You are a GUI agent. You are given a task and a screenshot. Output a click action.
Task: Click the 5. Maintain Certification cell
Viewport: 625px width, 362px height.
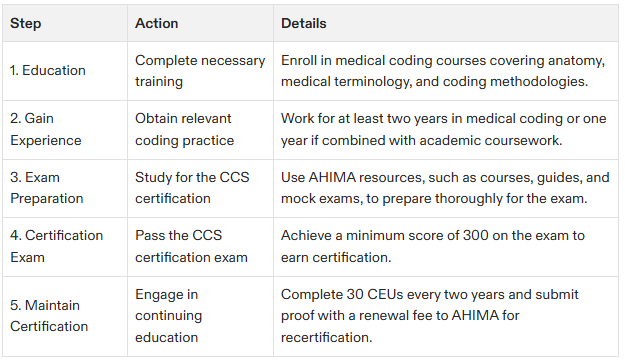click(x=65, y=316)
